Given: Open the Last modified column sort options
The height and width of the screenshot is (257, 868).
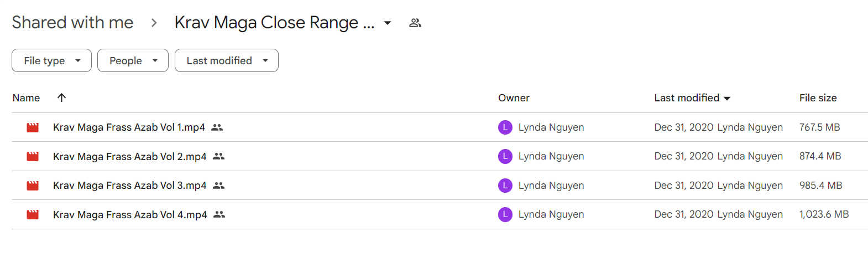Looking at the screenshot, I should pos(727,99).
